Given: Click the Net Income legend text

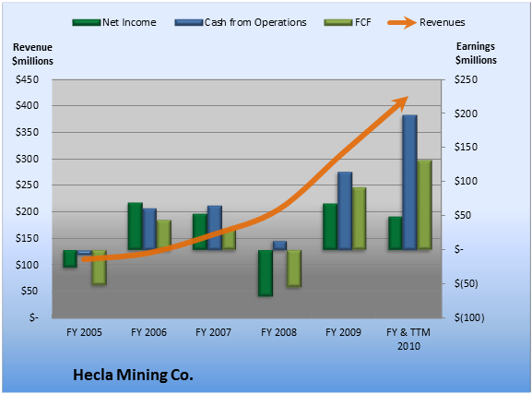Looking at the screenshot, I should tap(129, 22).
